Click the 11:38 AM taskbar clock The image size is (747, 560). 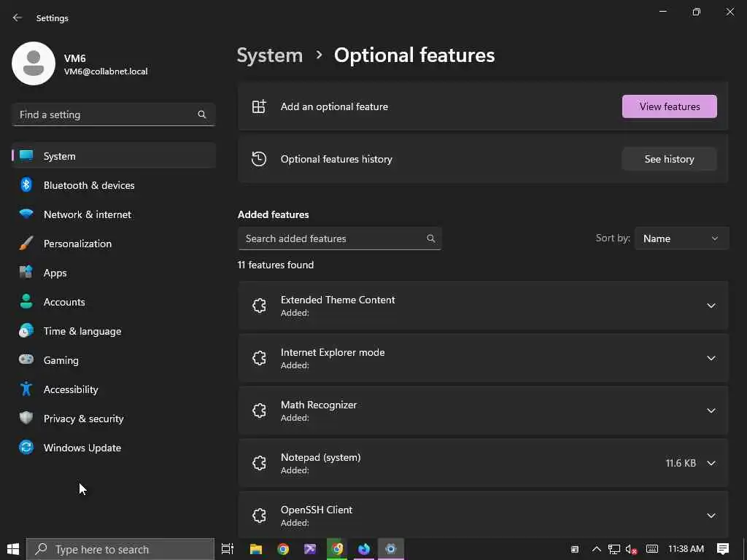coord(686,549)
